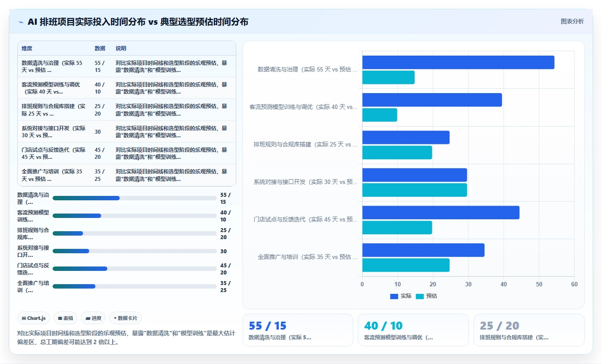Click the table value 30 for 系统对接与接口开发

[x=98, y=131]
